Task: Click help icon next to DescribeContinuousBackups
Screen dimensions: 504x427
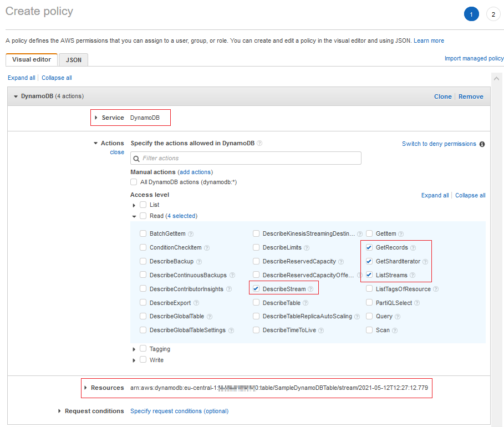Action: [232, 275]
